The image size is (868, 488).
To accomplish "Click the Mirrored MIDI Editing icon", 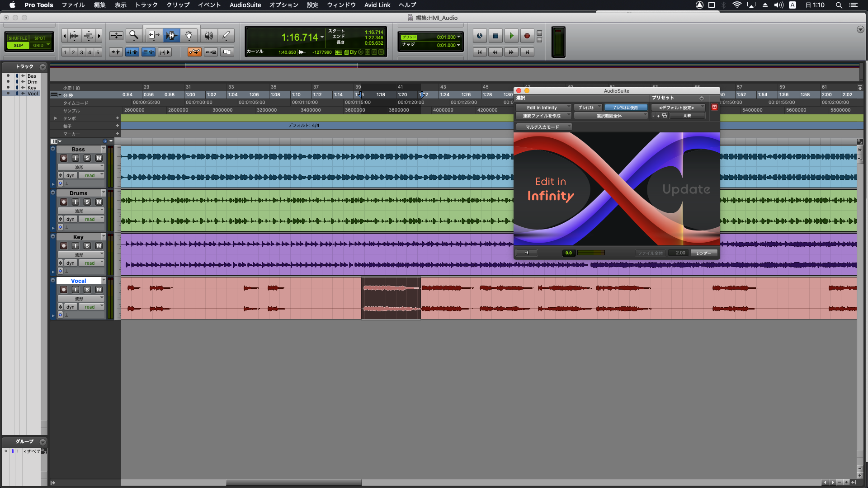I will coord(211,52).
